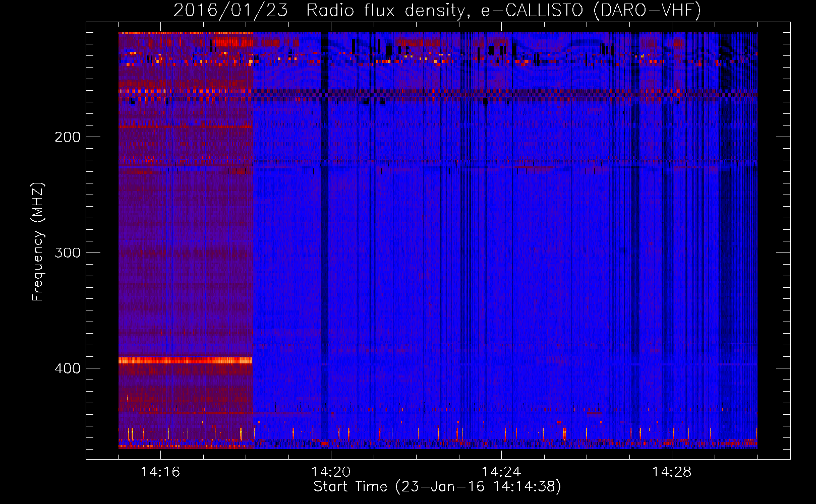Click the "200" frequency tick label
This screenshot has height=504, width=816.
click(68, 137)
